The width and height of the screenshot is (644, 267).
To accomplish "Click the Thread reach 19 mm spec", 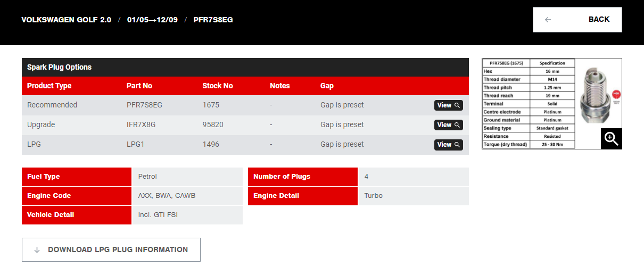I will click(x=529, y=96).
